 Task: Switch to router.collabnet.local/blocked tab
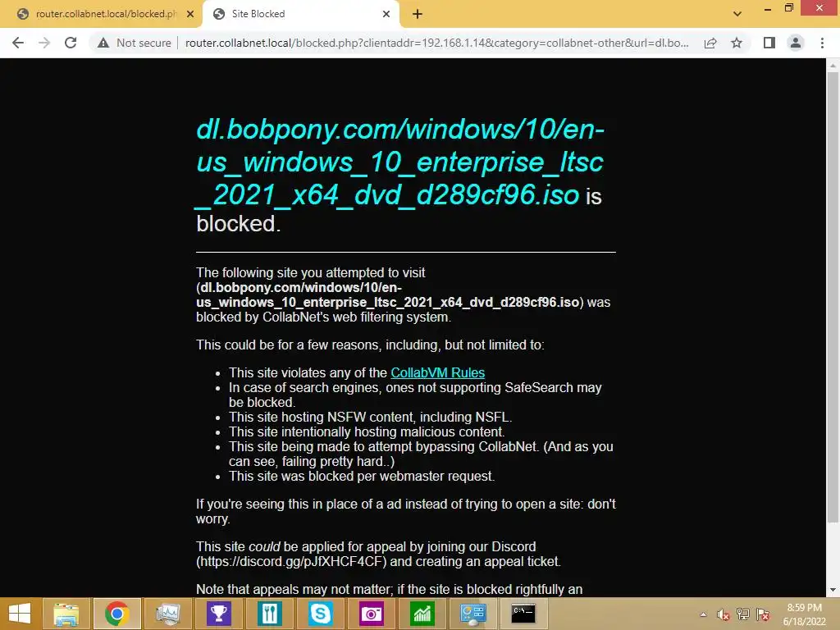click(x=99, y=14)
